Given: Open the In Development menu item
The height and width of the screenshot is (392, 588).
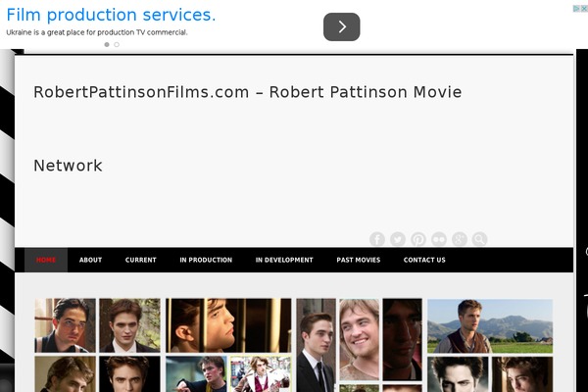Looking at the screenshot, I should click(x=284, y=260).
